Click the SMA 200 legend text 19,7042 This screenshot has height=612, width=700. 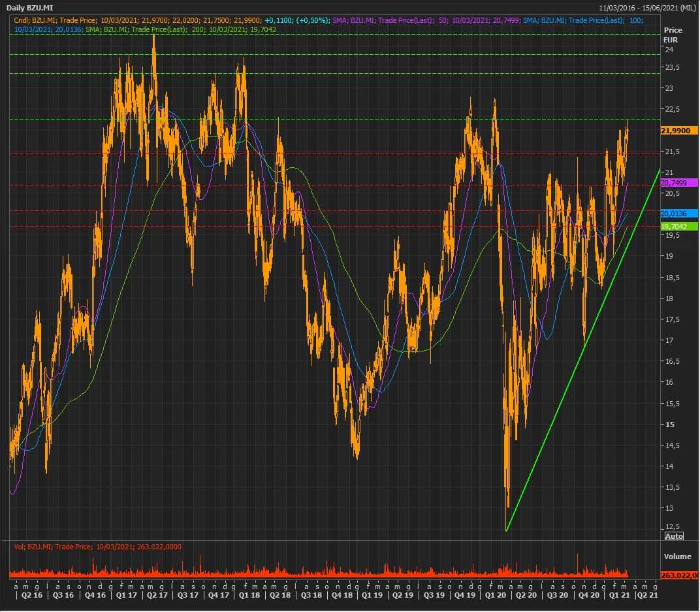[x=262, y=30]
